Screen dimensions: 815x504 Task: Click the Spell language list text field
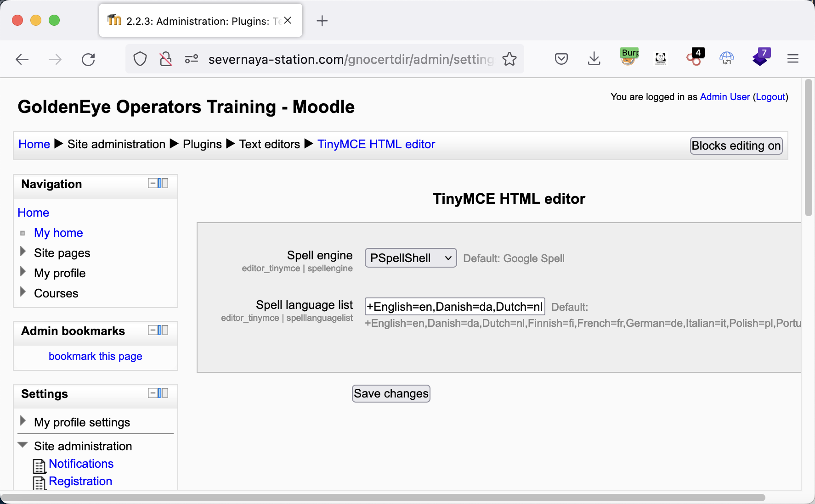click(454, 307)
